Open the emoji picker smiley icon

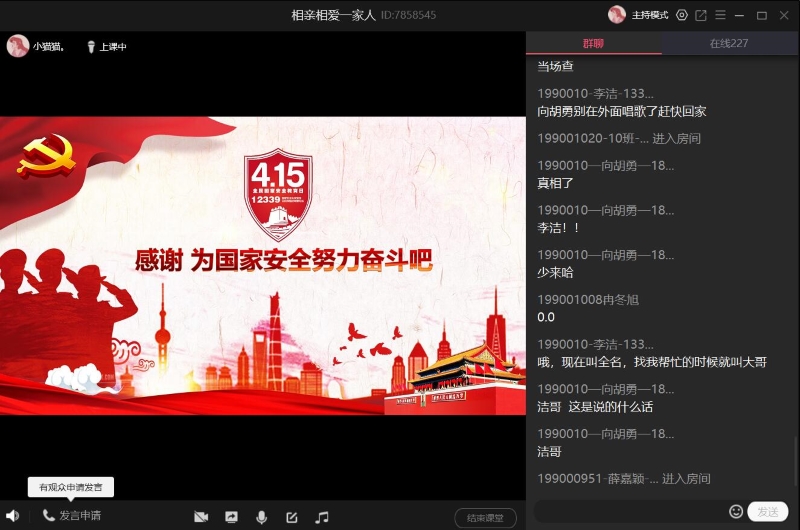pos(736,511)
